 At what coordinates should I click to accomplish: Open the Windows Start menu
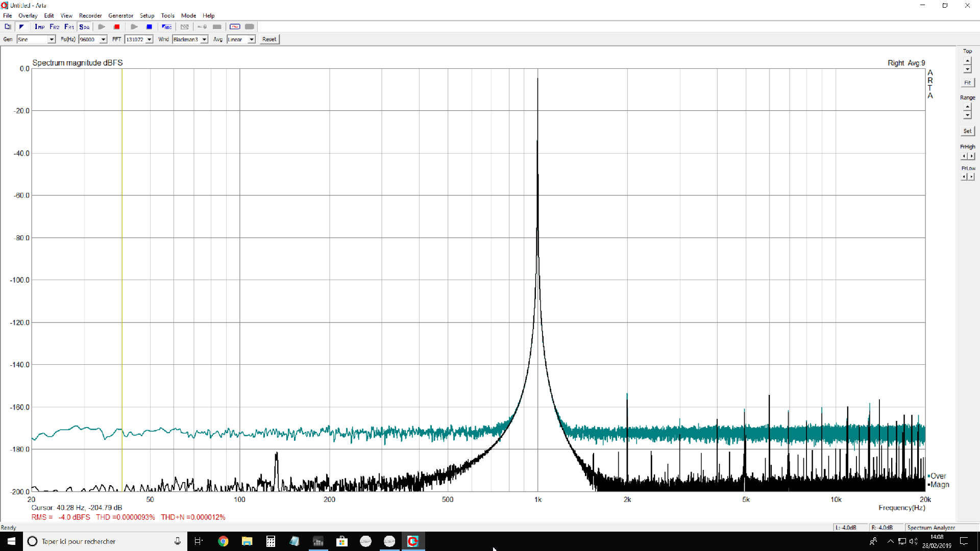[x=11, y=541]
